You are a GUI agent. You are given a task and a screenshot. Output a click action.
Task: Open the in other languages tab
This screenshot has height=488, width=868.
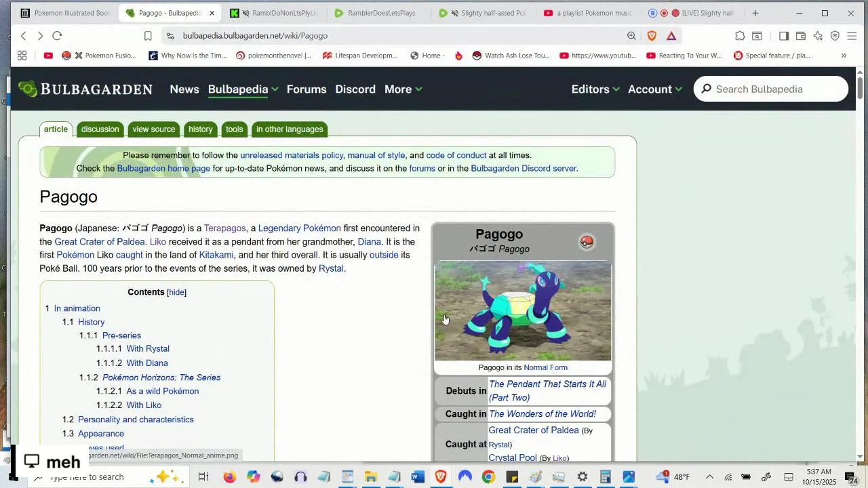(x=290, y=129)
